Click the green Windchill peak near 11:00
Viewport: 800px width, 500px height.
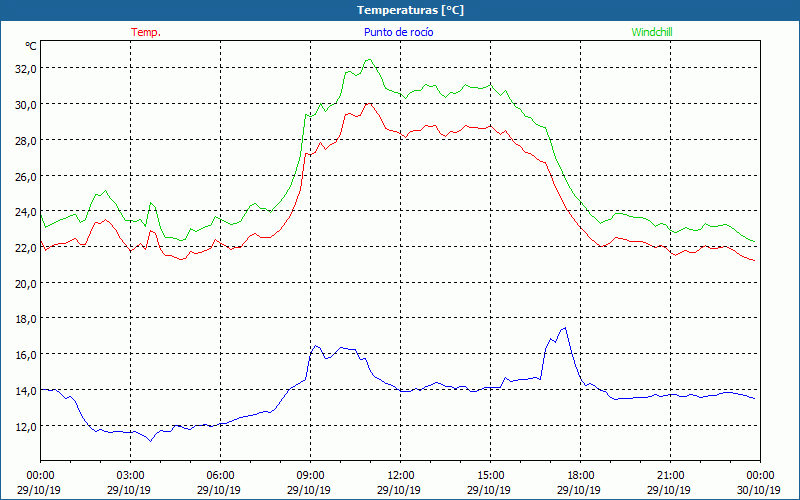(x=369, y=60)
